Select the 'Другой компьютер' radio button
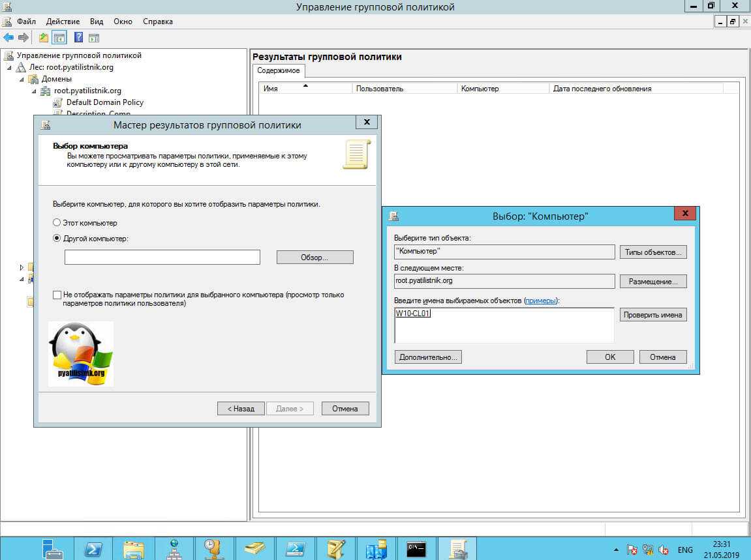 57,239
